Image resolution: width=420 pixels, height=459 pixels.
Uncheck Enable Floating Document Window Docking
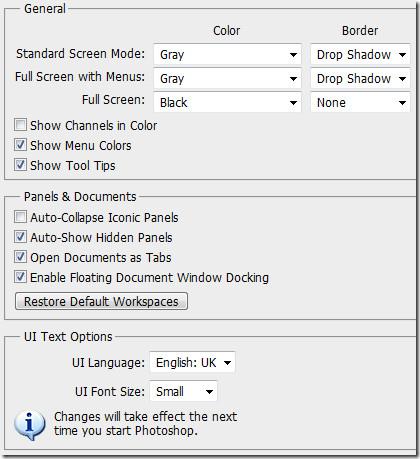20,277
